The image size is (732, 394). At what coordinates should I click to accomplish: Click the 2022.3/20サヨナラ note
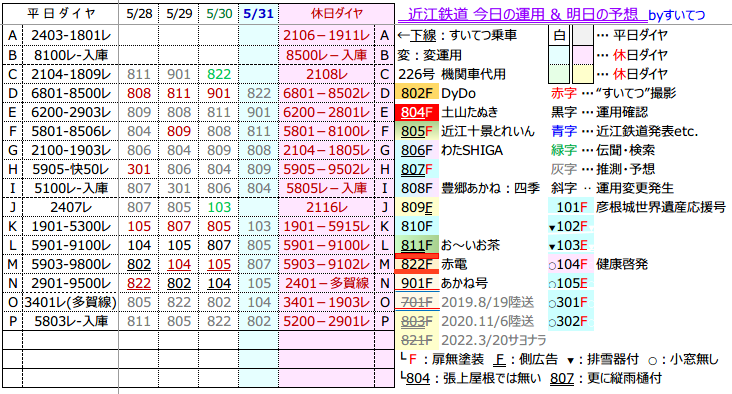(494, 340)
